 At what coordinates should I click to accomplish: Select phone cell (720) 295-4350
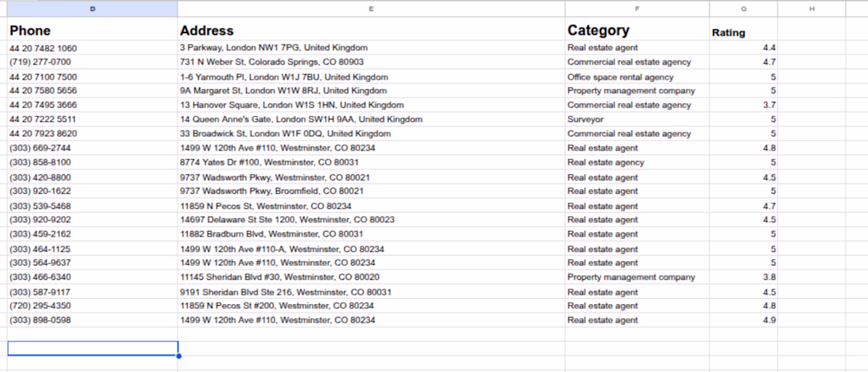[92, 306]
